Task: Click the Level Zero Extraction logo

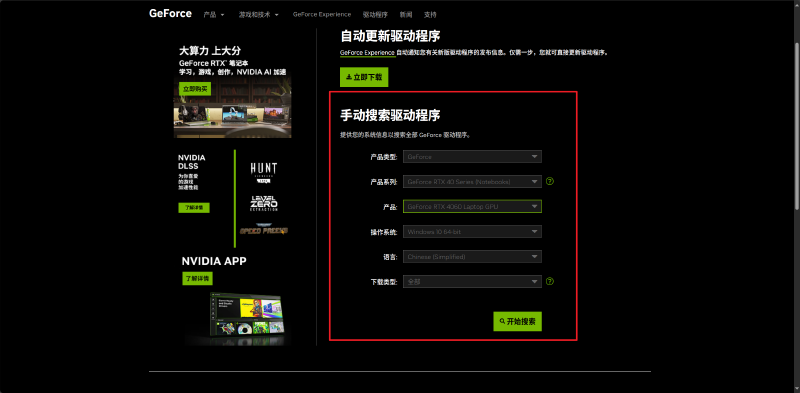Action: (x=264, y=203)
